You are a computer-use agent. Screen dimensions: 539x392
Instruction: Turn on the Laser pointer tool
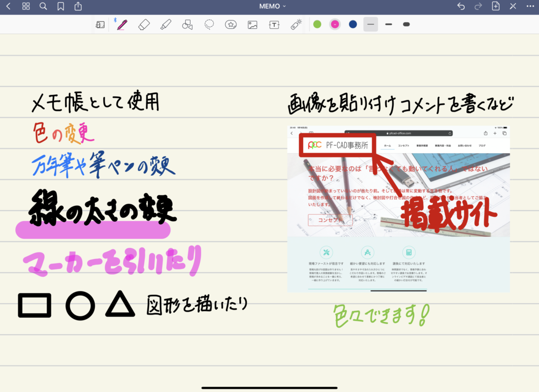(x=296, y=24)
